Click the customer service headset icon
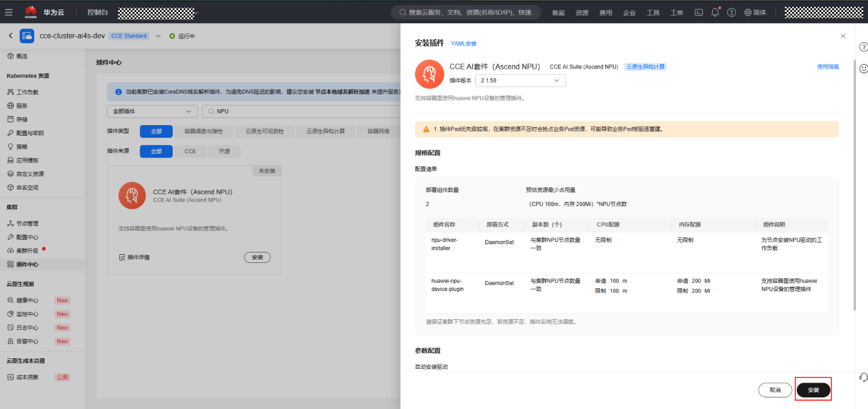The width and height of the screenshot is (868, 409). 864,377
